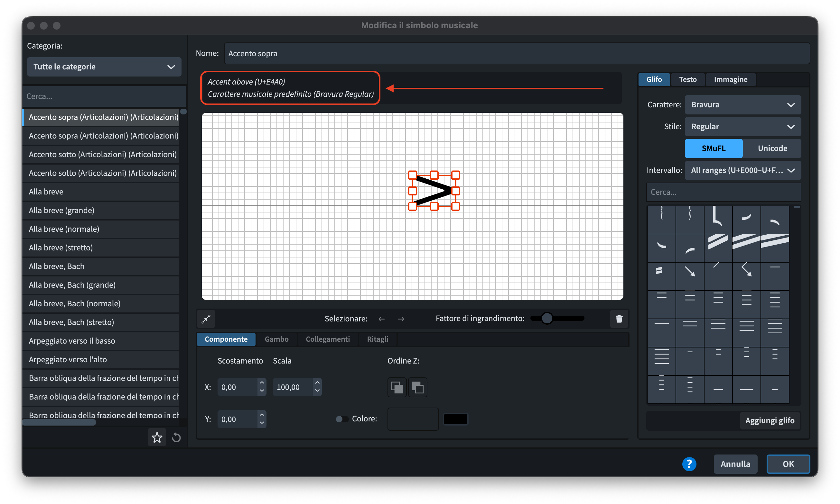Click the Annulla button
Viewport: 840px width, 504px height.
click(x=735, y=464)
